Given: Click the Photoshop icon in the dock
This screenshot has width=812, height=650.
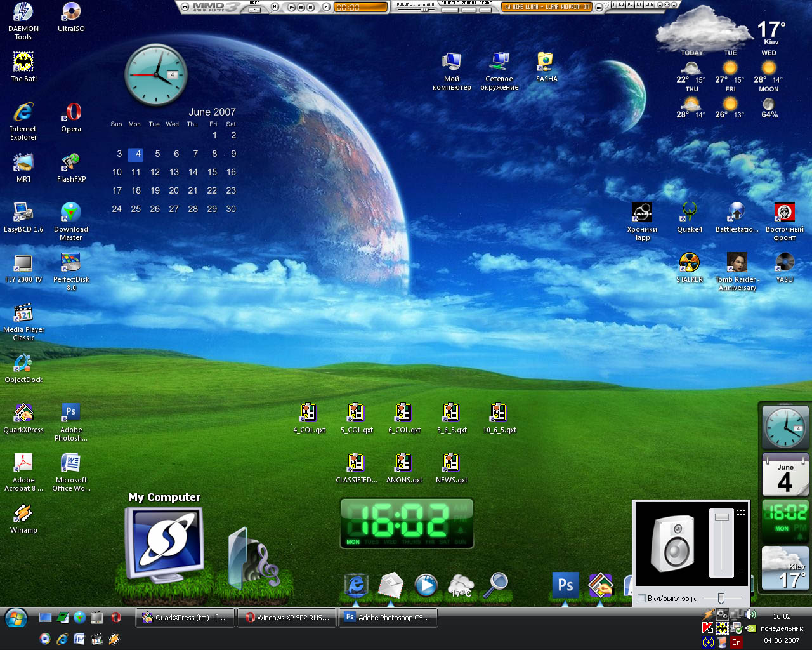Looking at the screenshot, I should (x=566, y=585).
